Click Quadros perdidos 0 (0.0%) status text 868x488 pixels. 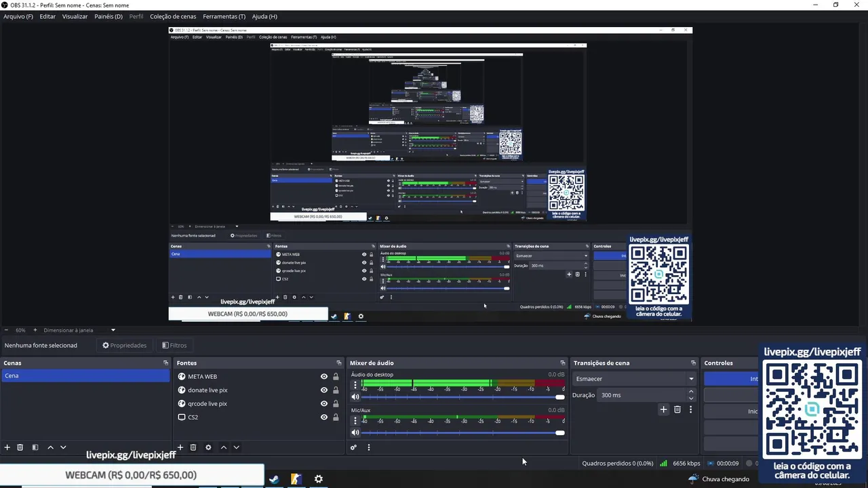[618, 464]
